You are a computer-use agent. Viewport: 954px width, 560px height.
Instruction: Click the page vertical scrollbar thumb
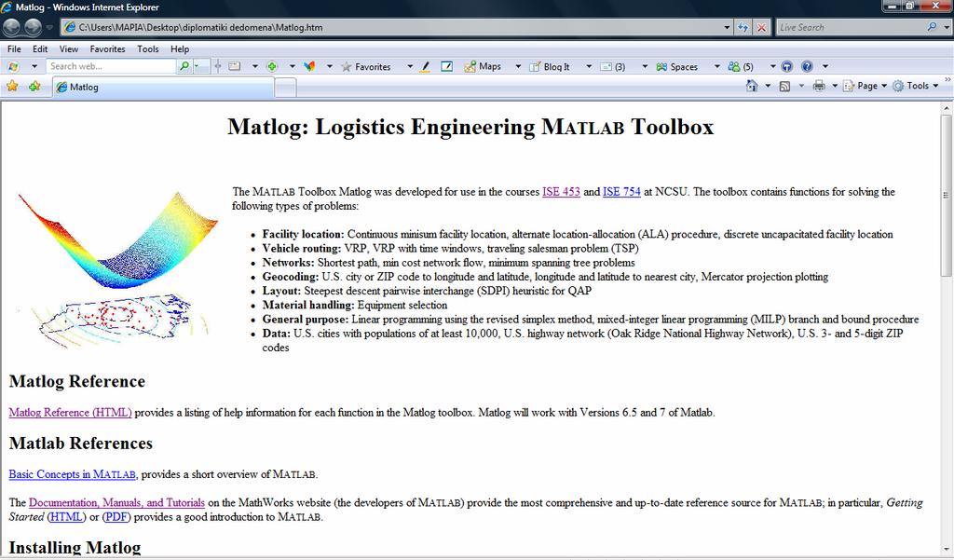pos(947,195)
